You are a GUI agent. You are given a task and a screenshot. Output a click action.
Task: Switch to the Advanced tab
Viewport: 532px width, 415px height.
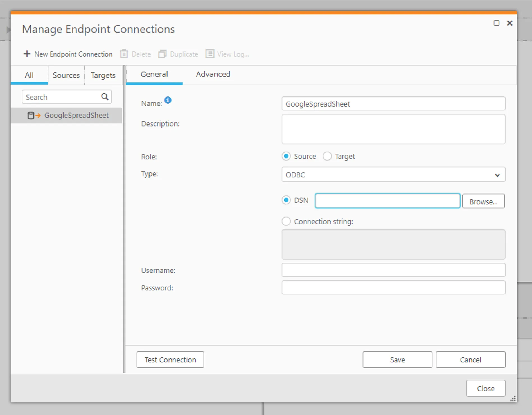click(x=213, y=75)
